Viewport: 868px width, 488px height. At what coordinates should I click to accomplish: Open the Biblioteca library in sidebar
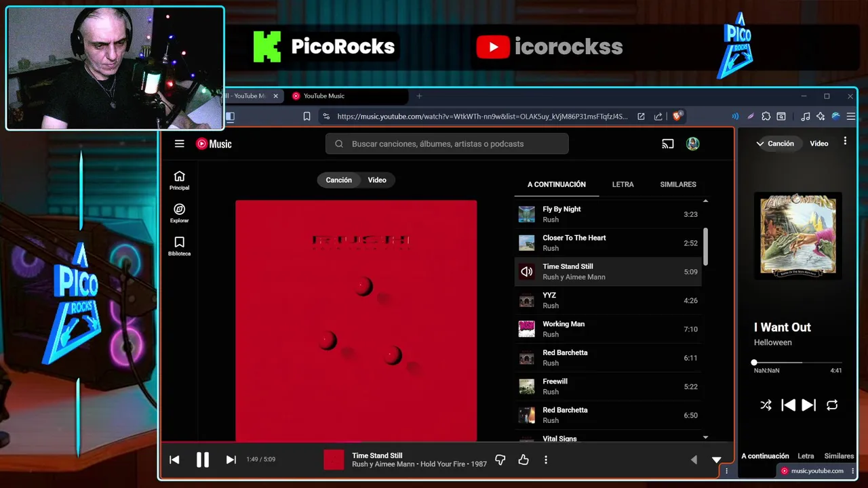tap(179, 246)
